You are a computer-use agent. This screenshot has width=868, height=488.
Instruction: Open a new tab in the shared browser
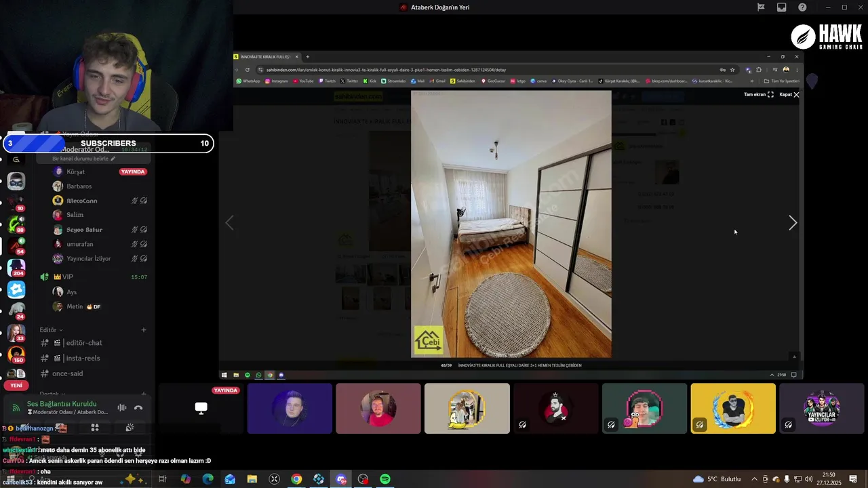coord(307,57)
